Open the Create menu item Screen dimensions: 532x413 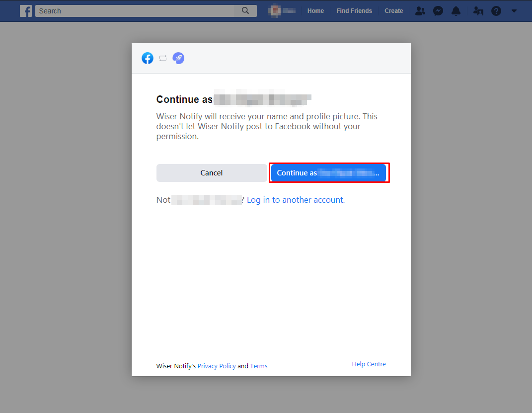(x=393, y=11)
